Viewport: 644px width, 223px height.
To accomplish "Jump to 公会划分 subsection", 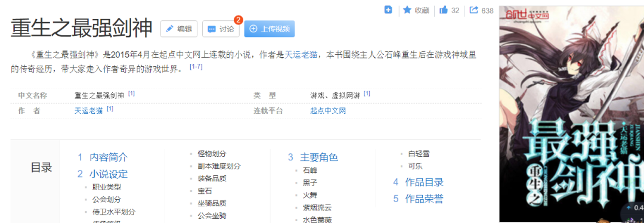I will [107, 200].
